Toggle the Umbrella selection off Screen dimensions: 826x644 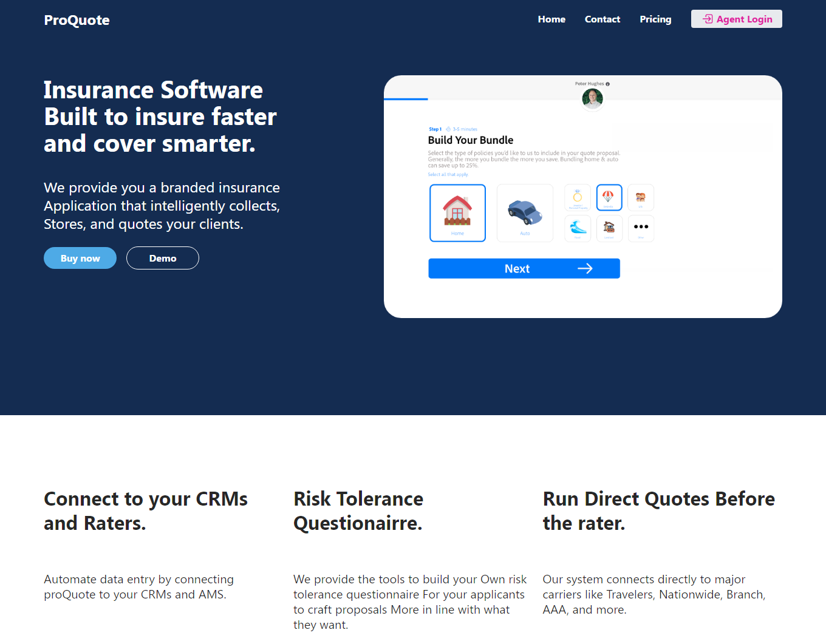pos(609,197)
